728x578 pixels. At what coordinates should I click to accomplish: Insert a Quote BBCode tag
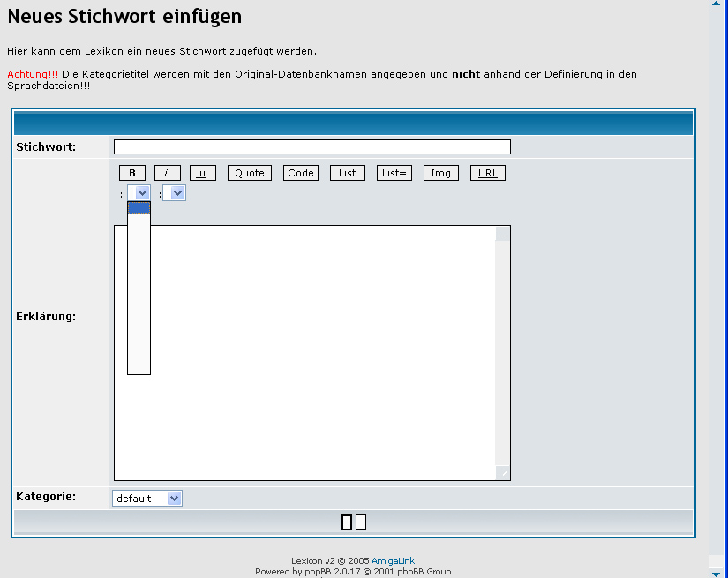tap(249, 173)
